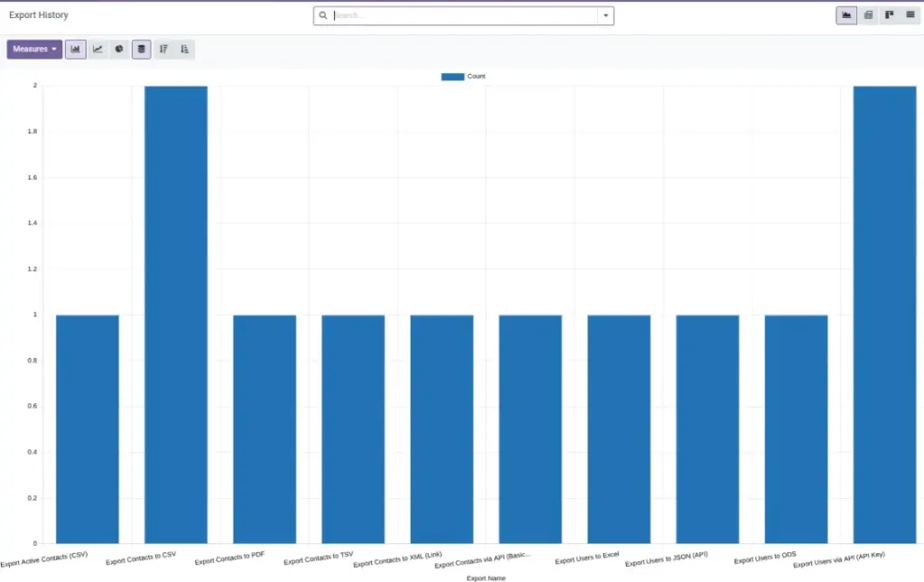924x582 pixels.
Task: Expand search options dropdown arrow
Action: pyautogui.click(x=605, y=16)
